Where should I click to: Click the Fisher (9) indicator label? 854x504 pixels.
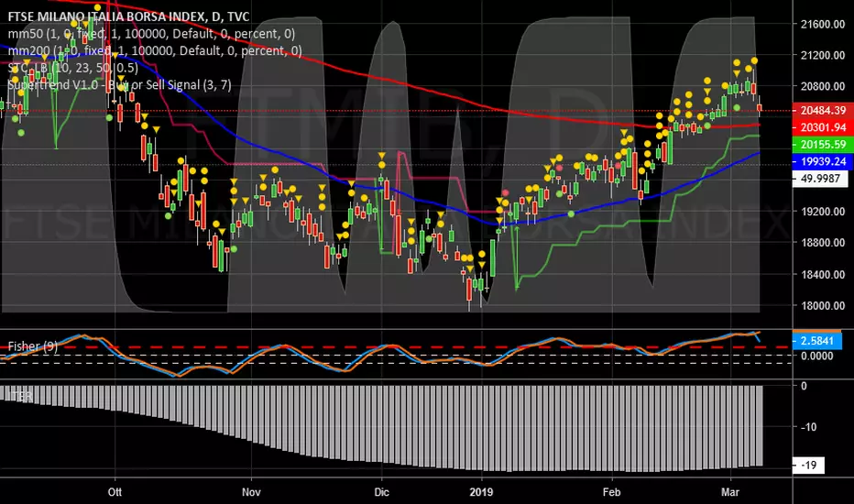pos(33,346)
